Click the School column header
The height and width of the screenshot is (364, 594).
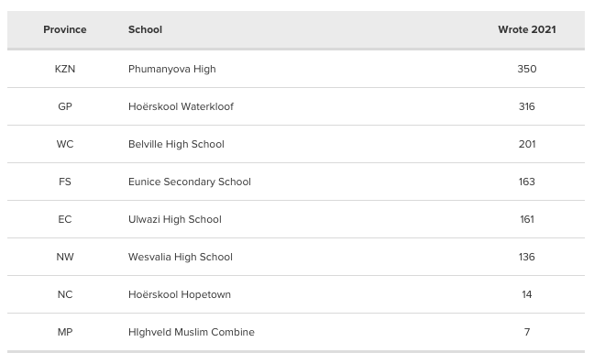(x=145, y=29)
